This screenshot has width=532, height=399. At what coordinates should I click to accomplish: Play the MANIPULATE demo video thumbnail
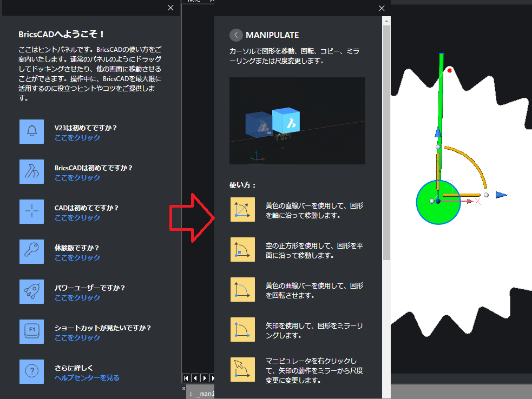pos(297,121)
